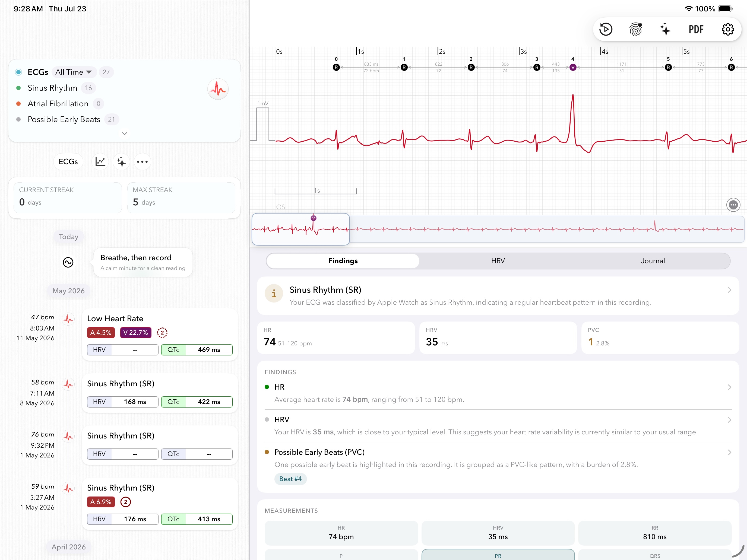
Task: Tap the 9:28 AM status bar clock
Action: tap(29, 9)
